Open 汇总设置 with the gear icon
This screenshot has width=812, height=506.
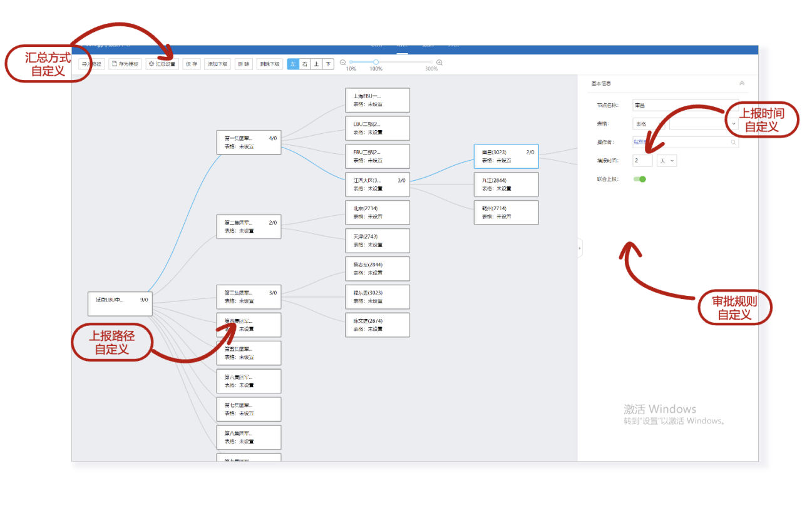162,64
